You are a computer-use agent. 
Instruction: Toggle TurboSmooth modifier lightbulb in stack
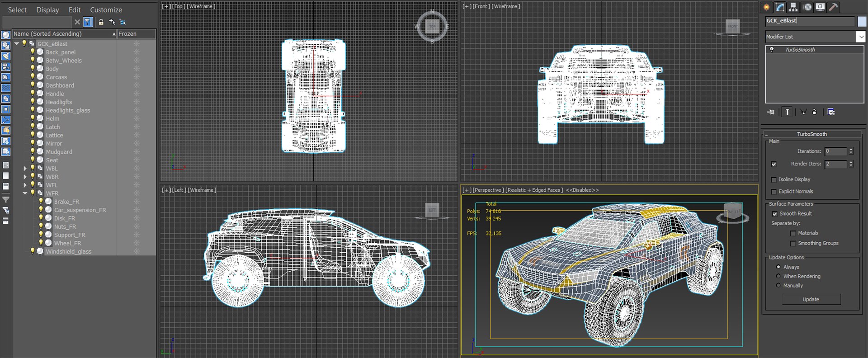[x=772, y=50]
